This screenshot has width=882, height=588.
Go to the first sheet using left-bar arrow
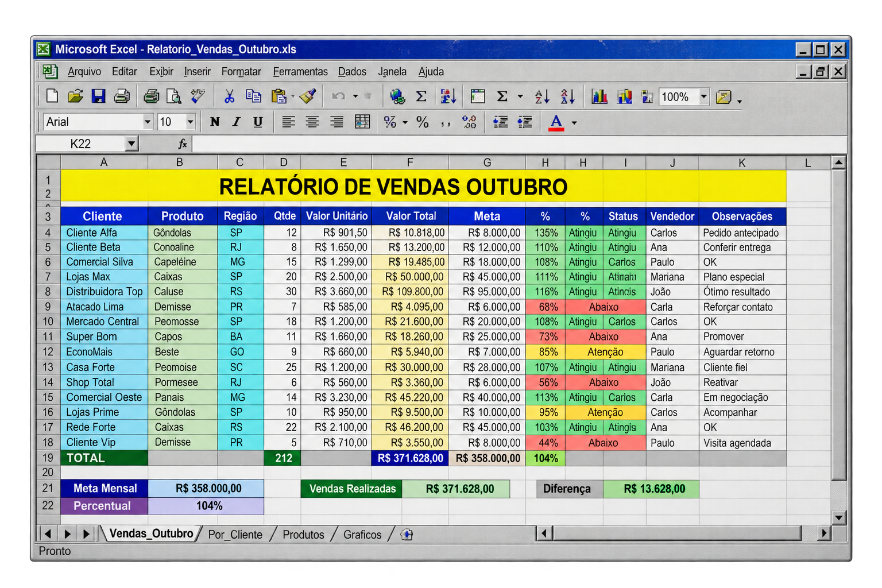[x=48, y=534]
